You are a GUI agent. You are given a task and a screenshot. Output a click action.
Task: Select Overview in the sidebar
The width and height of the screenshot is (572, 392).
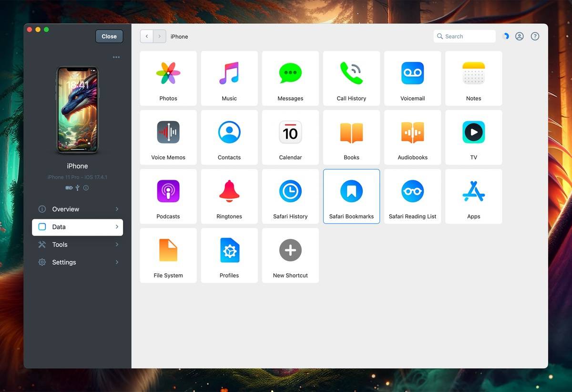click(x=78, y=209)
